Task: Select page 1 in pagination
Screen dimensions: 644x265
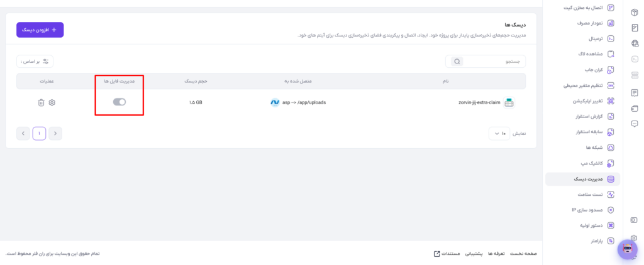Action: [x=40, y=134]
